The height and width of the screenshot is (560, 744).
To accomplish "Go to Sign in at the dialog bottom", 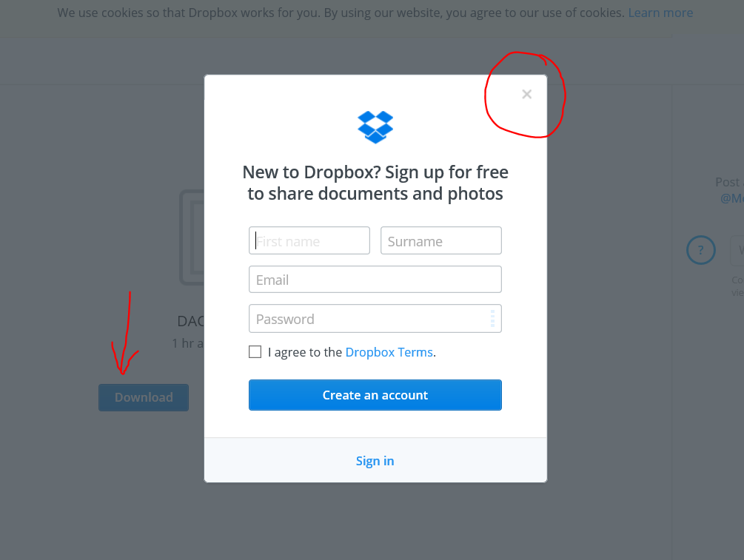I will (x=375, y=461).
